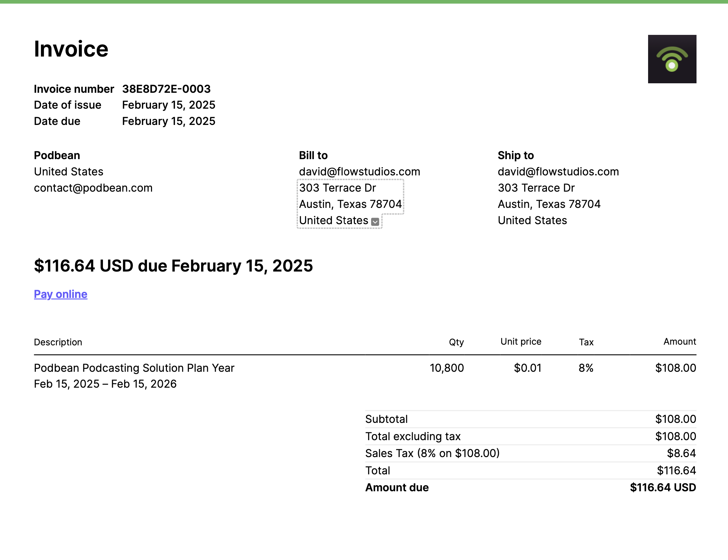The image size is (728, 560).
Task: Click the Qty column header
Action: (456, 342)
